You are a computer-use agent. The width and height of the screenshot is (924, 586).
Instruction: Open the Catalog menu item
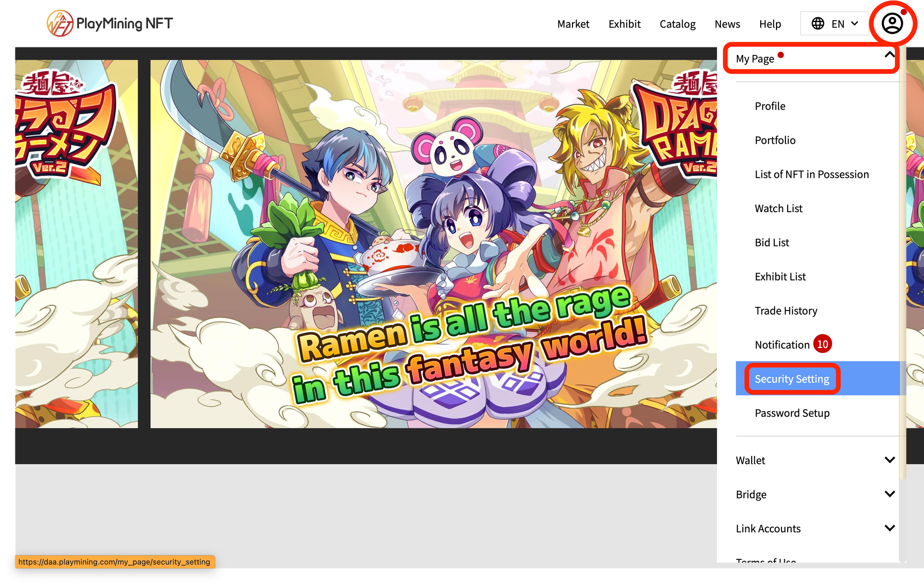coord(677,24)
